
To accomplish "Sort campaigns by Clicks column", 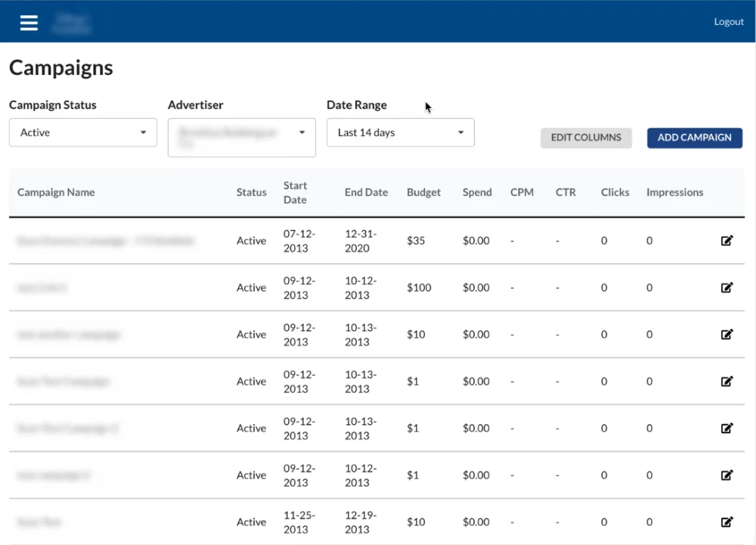I will pos(615,192).
